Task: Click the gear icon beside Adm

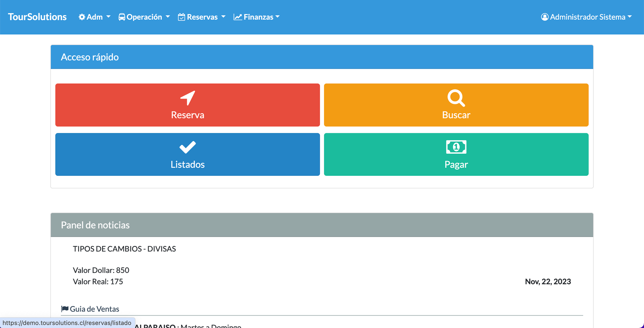Action: click(82, 17)
